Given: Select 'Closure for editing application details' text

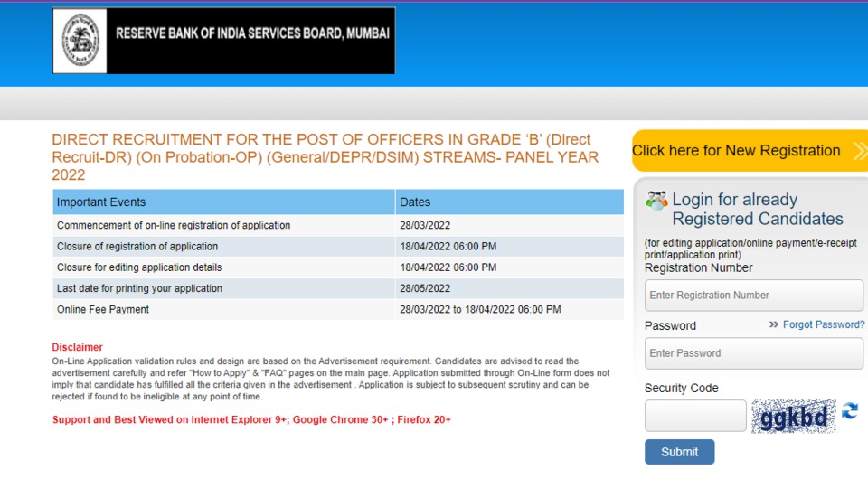Looking at the screenshot, I should coord(139,267).
